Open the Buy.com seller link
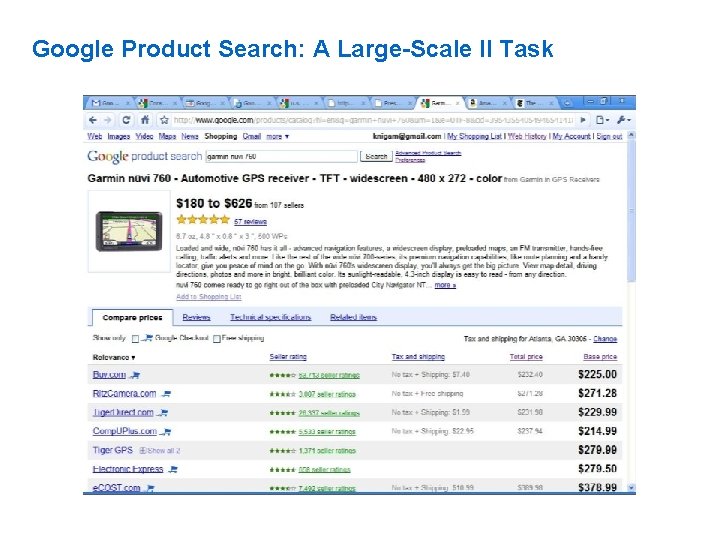Viewport: 720px width, 540px height. click(109, 375)
